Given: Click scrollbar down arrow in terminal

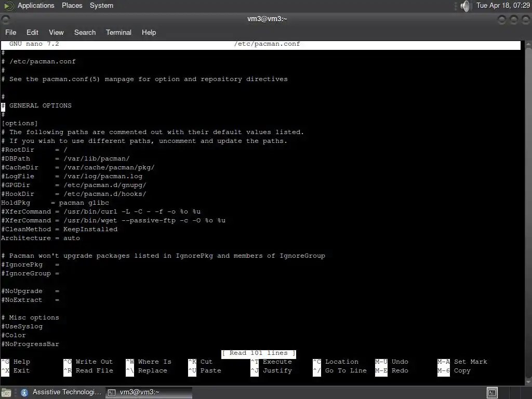Looking at the screenshot, I should [x=528, y=382].
